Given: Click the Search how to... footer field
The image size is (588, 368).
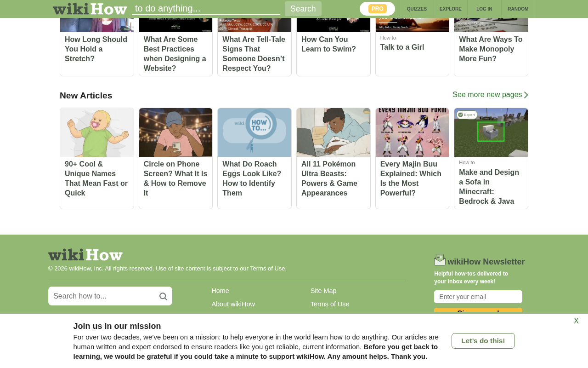Looking at the screenshot, I should tap(110, 296).
